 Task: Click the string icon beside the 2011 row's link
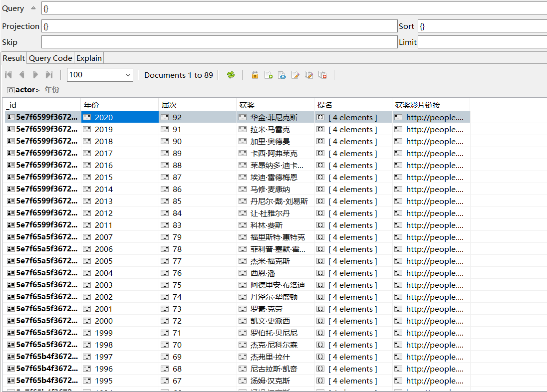coord(398,225)
